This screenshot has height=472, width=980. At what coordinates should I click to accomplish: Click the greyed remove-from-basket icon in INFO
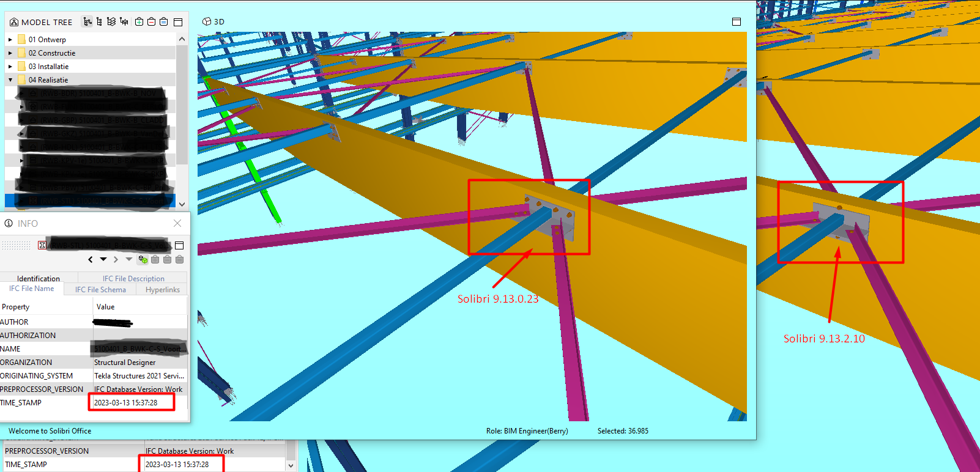tap(167, 259)
